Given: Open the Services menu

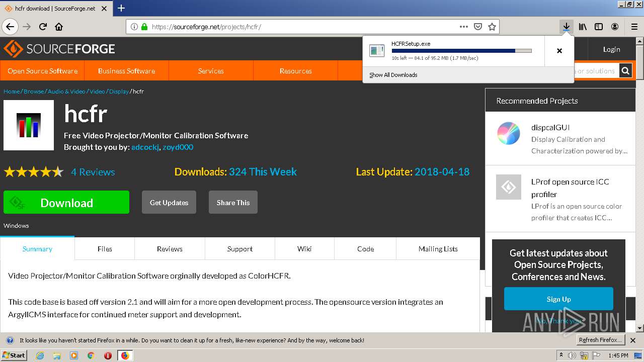Looking at the screenshot, I should pos(211,71).
